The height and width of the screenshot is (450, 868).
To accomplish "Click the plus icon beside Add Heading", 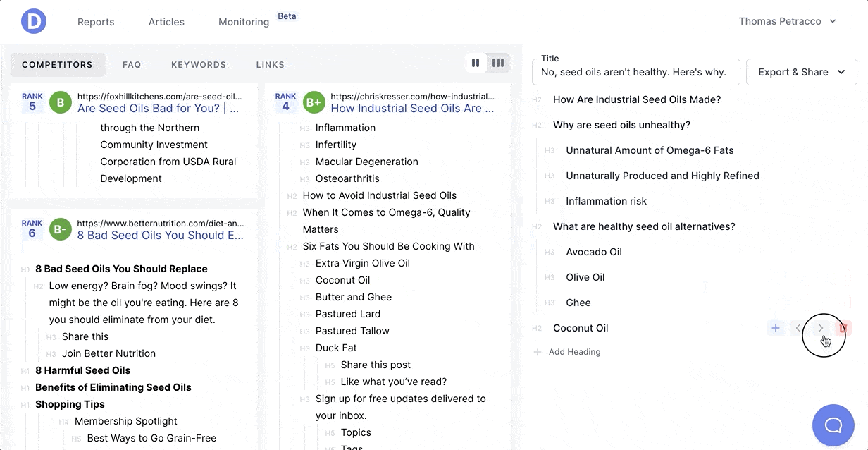I will (538, 352).
